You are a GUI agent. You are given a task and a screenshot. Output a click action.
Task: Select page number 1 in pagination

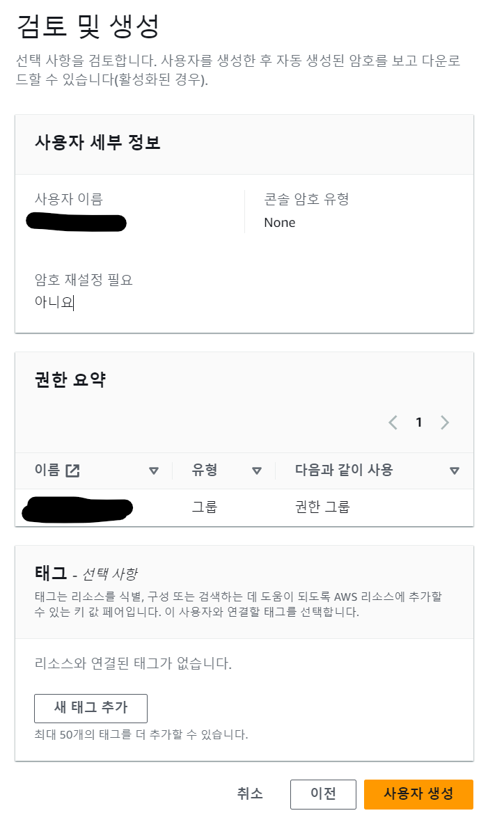[x=419, y=423]
